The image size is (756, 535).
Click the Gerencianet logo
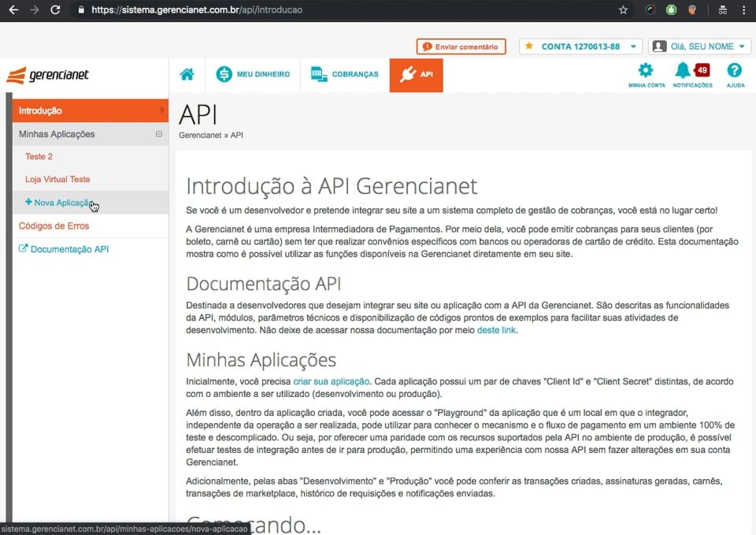point(47,76)
